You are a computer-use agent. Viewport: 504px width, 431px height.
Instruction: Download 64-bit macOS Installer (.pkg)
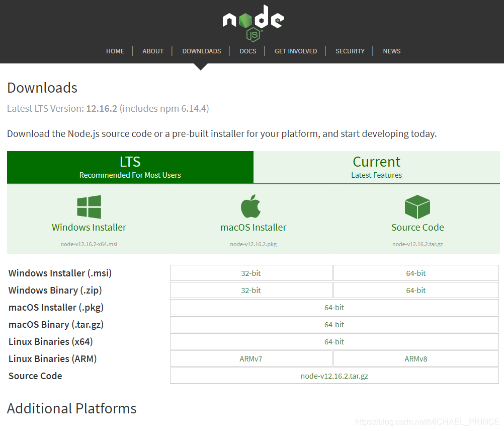(334, 308)
